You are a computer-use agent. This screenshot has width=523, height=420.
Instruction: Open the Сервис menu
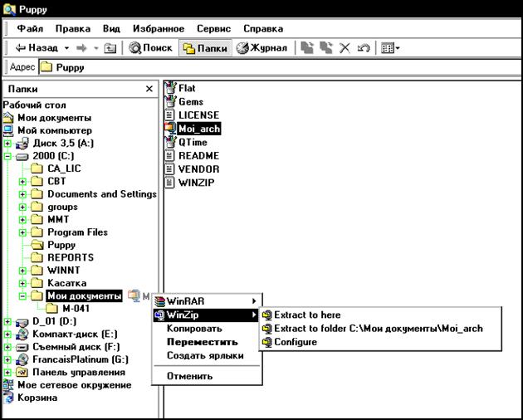pyautogui.click(x=213, y=29)
